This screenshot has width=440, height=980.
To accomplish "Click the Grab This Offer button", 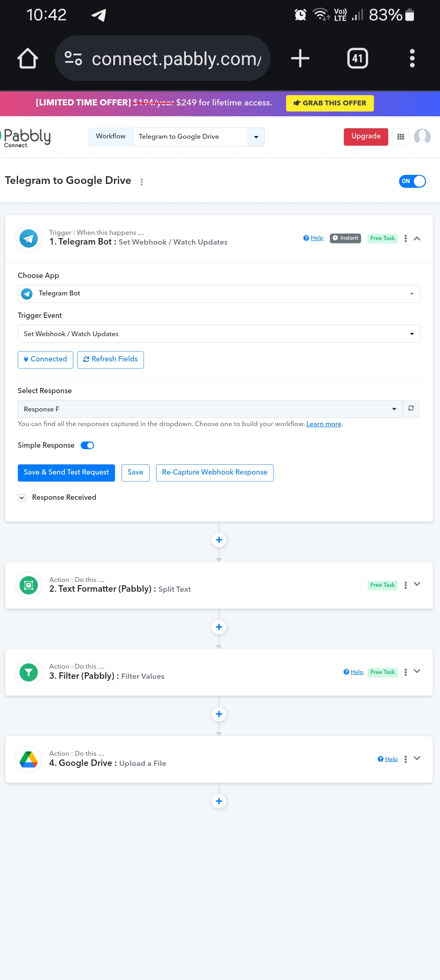I will coord(330,103).
